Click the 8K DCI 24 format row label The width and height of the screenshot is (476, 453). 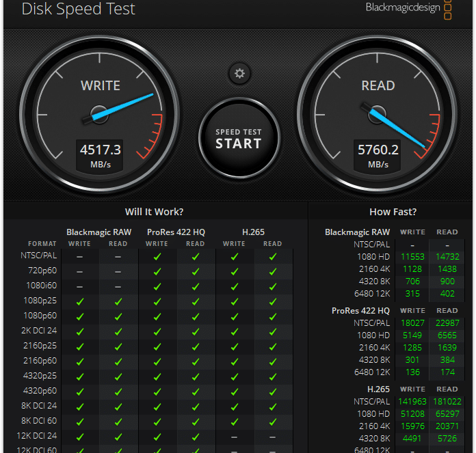pyautogui.click(x=39, y=406)
